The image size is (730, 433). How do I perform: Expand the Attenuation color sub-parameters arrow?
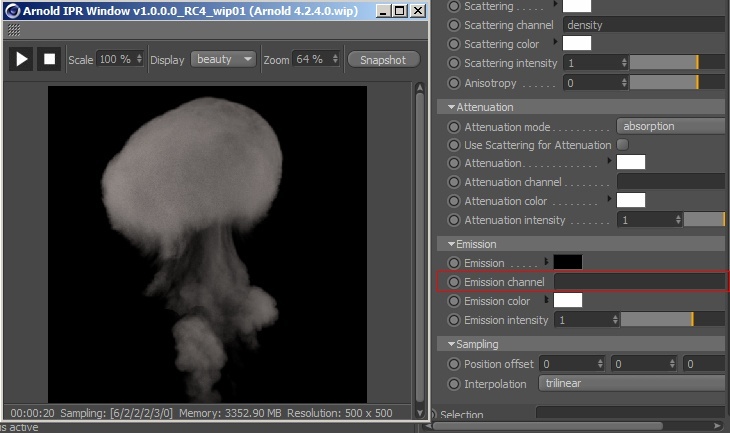(609, 199)
